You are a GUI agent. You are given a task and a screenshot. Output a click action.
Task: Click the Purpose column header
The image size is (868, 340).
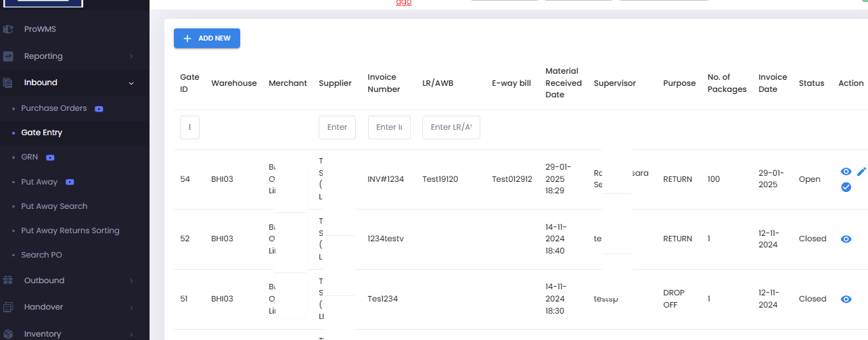(679, 83)
